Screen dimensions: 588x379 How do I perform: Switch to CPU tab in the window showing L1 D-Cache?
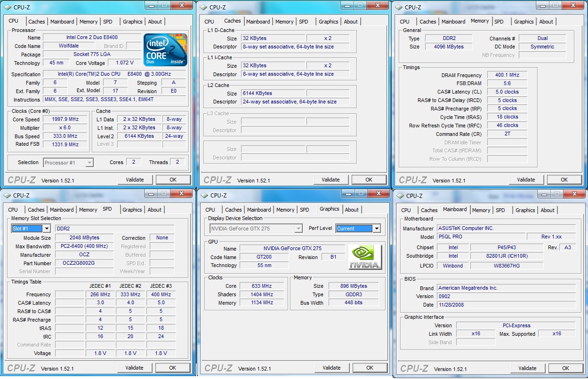click(209, 22)
